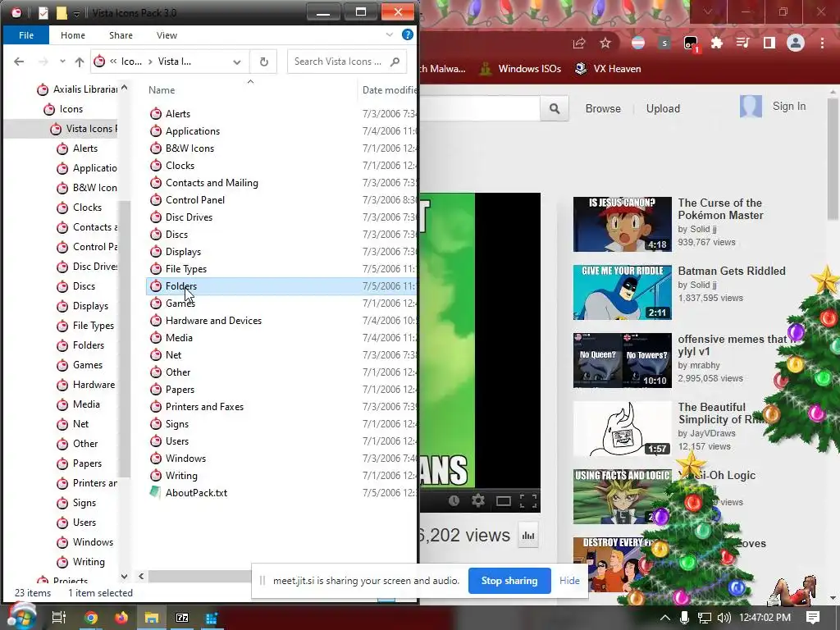Open the browser extensions puzzle icon

pos(716,43)
